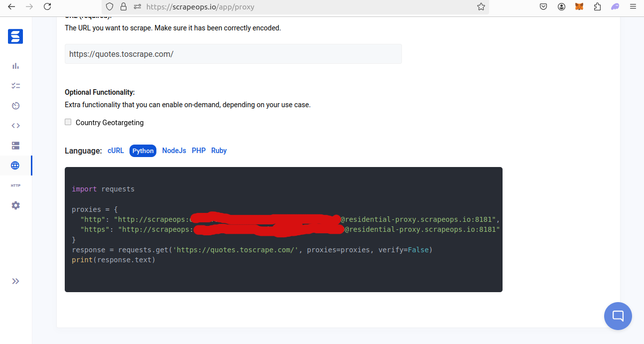Open the dashboard bar chart sidebar icon

tap(15, 66)
